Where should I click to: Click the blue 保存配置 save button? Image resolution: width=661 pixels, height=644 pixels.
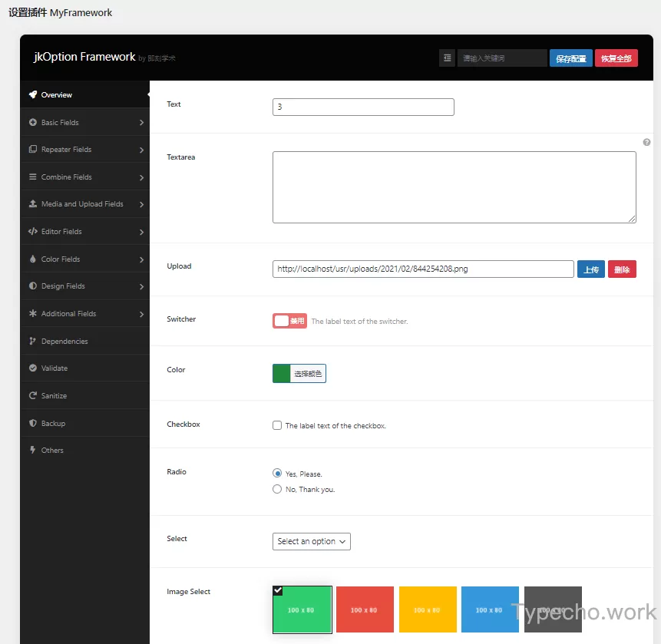(570, 58)
